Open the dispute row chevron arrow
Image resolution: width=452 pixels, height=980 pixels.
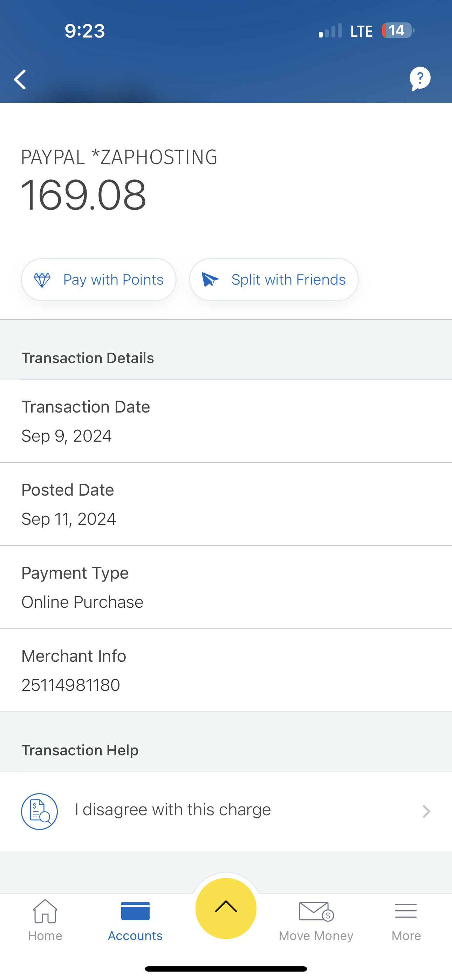pyautogui.click(x=426, y=811)
